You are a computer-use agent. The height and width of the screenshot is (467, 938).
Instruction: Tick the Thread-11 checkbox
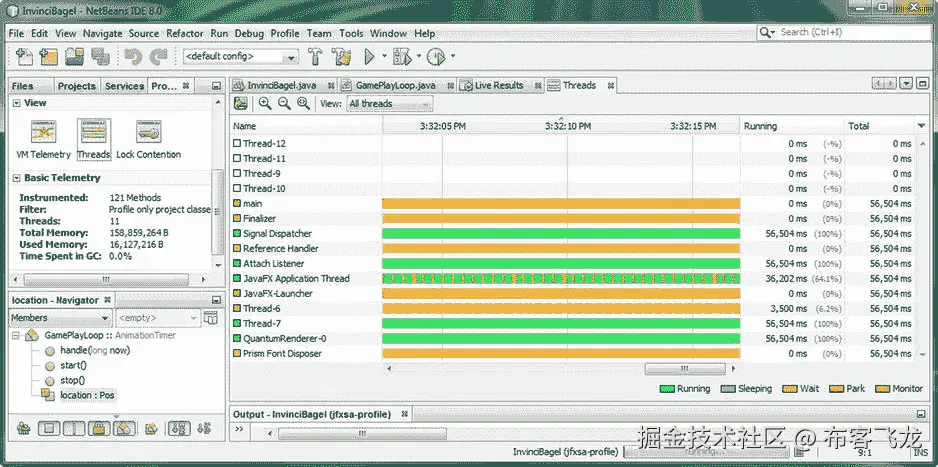pyautogui.click(x=237, y=158)
